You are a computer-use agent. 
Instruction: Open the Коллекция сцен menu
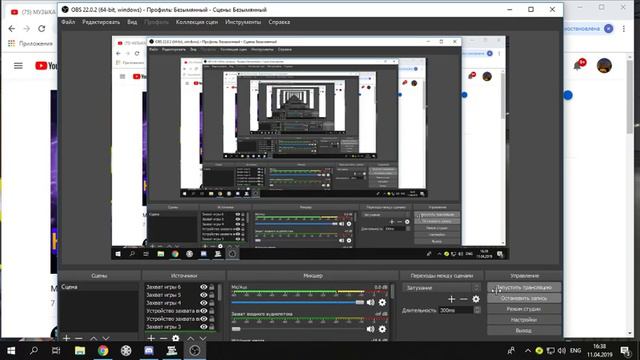(197, 22)
